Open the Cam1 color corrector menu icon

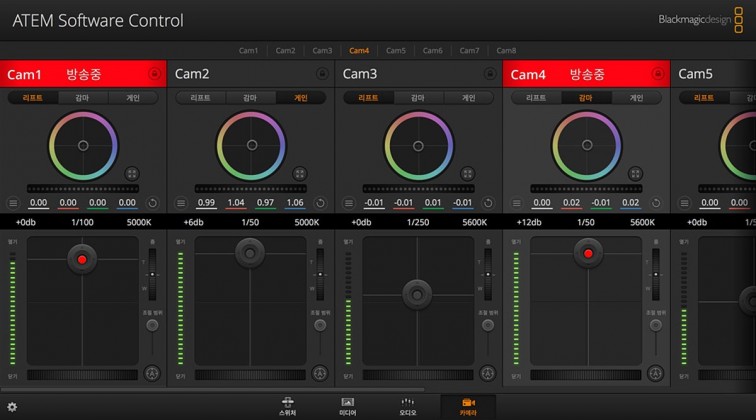point(13,203)
